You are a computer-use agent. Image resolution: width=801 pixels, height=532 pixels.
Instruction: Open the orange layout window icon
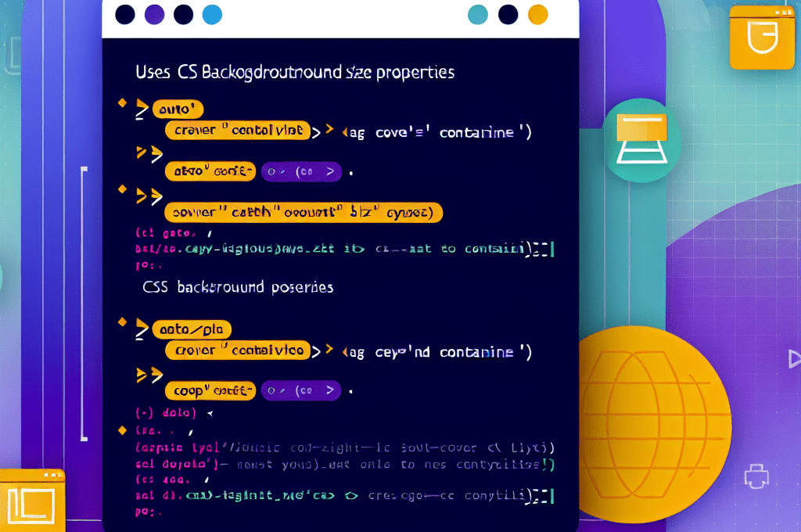pyautogui.click(x=32, y=501)
